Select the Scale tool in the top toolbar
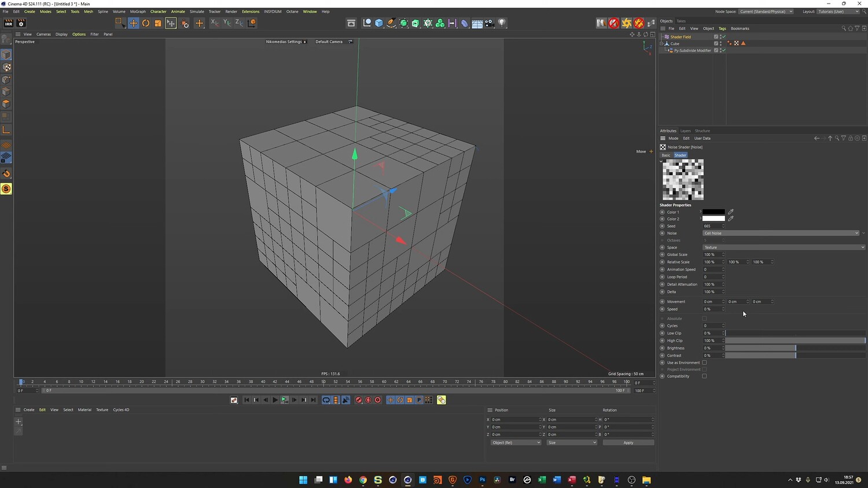Viewport: 868px width, 488px height. click(x=158, y=23)
